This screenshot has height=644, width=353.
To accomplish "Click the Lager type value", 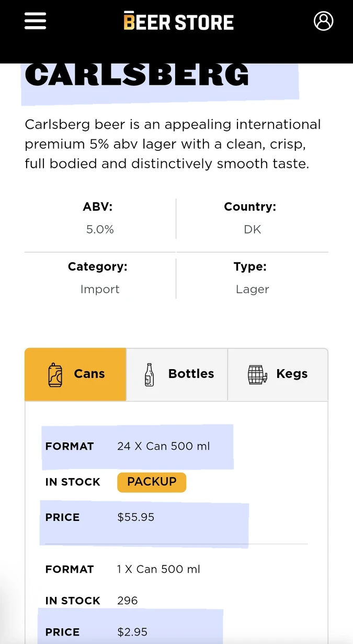I will pyautogui.click(x=253, y=290).
